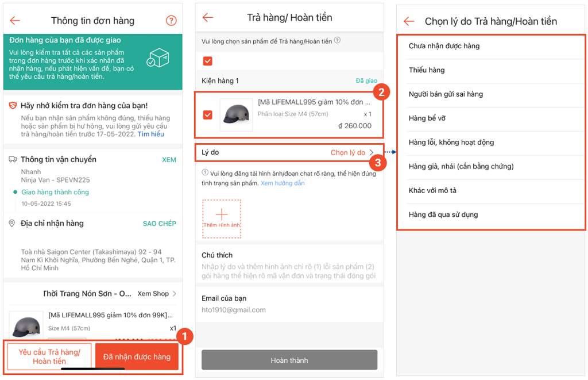Tap the Thêm Hình ảnh plus icon
588x380 pixels.
(x=222, y=214)
